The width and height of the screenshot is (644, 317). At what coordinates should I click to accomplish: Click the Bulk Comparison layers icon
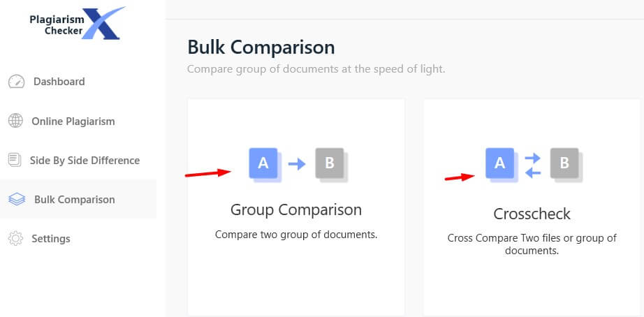coord(17,200)
